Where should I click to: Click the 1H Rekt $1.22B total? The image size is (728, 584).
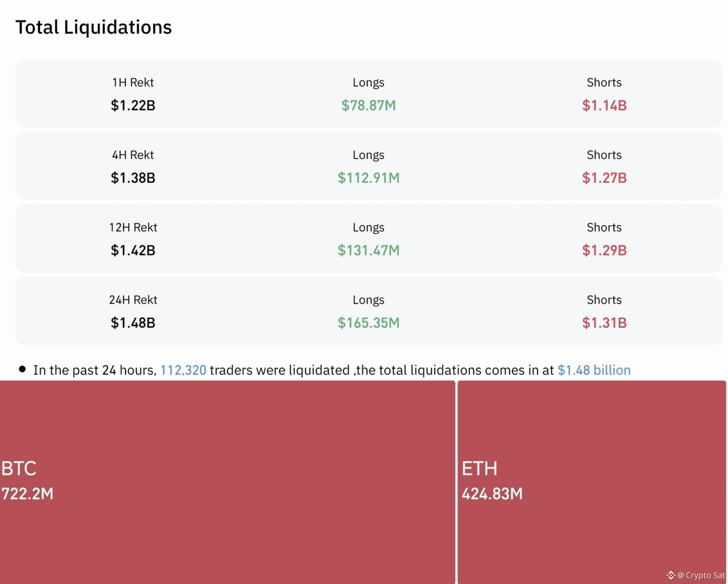(133, 105)
